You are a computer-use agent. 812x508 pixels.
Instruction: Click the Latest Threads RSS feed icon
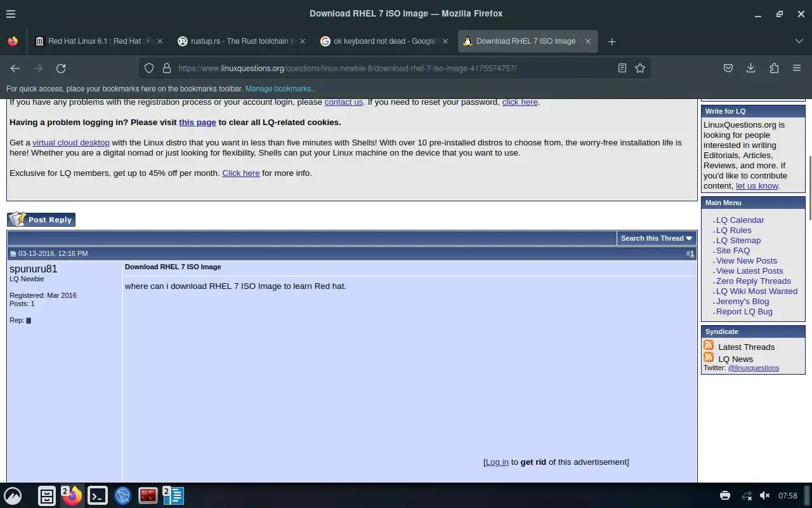[709, 345]
